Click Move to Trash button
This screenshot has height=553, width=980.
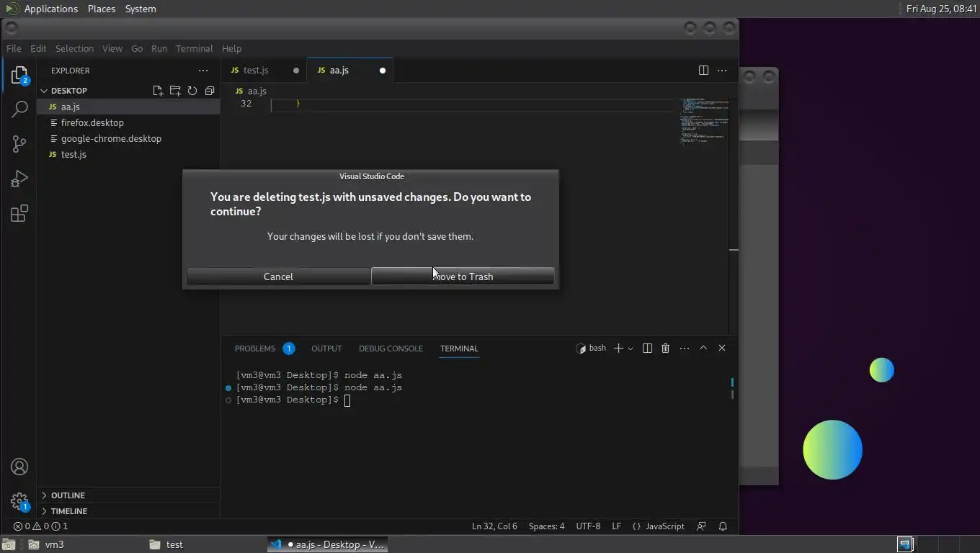(463, 276)
